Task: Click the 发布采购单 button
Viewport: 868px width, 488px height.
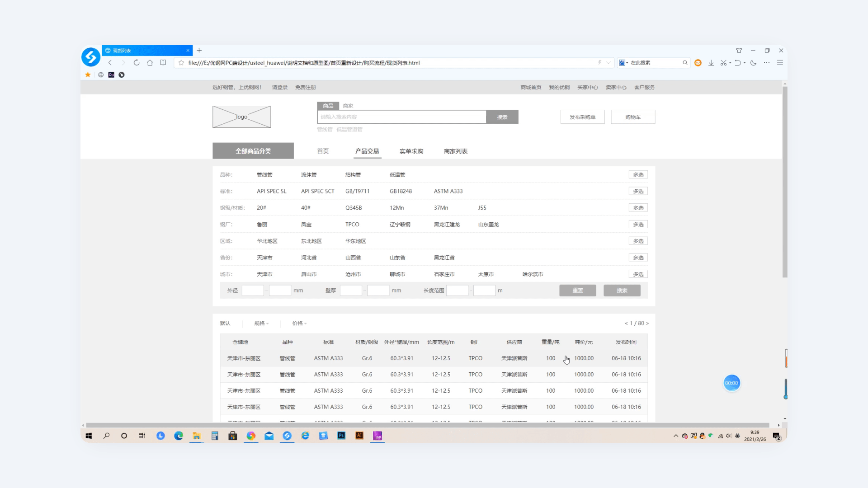Action: click(x=582, y=117)
